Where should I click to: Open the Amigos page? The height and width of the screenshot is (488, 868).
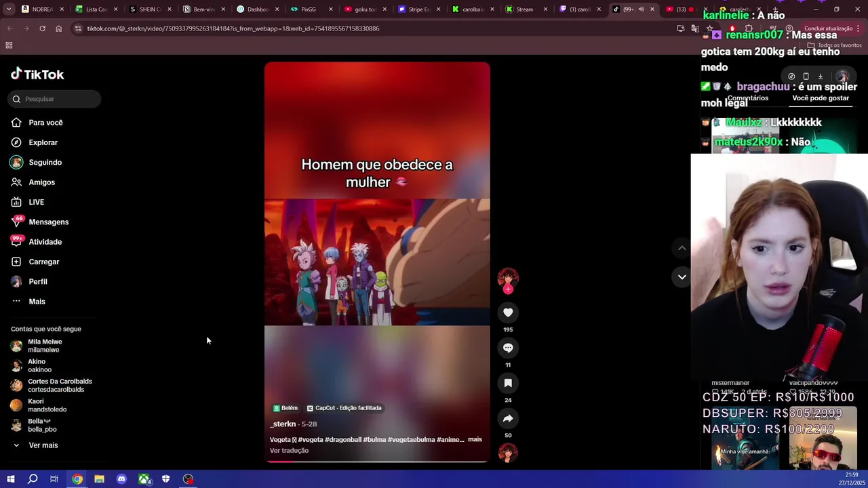[x=42, y=182]
